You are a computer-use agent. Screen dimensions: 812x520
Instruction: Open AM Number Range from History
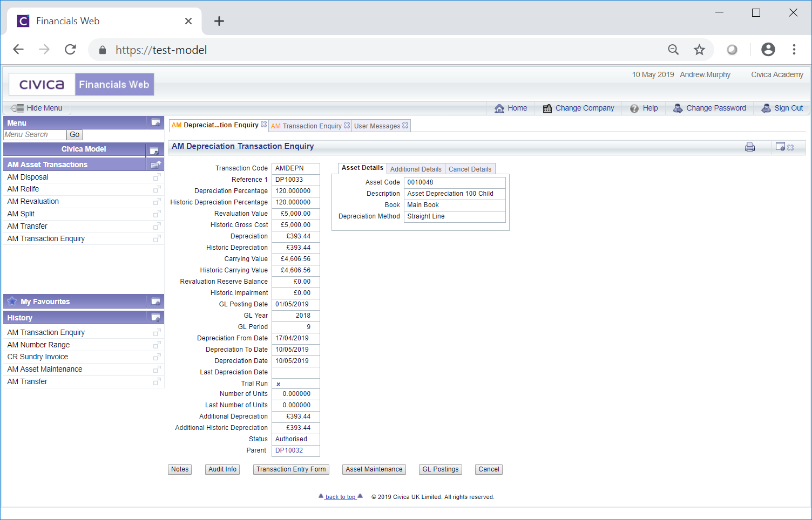[38, 345]
